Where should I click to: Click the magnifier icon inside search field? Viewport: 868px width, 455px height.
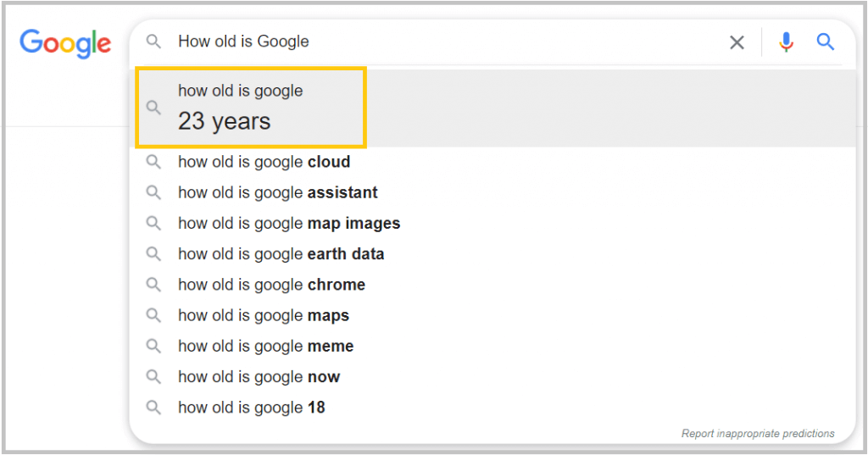153,42
